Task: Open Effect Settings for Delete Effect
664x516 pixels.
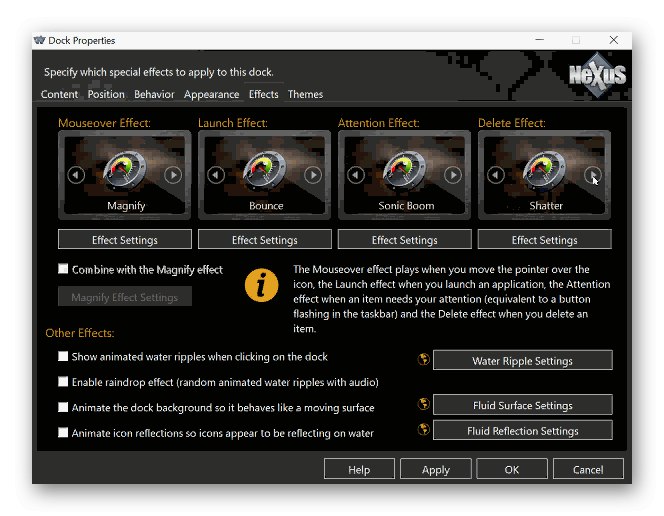Action: point(545,240)
